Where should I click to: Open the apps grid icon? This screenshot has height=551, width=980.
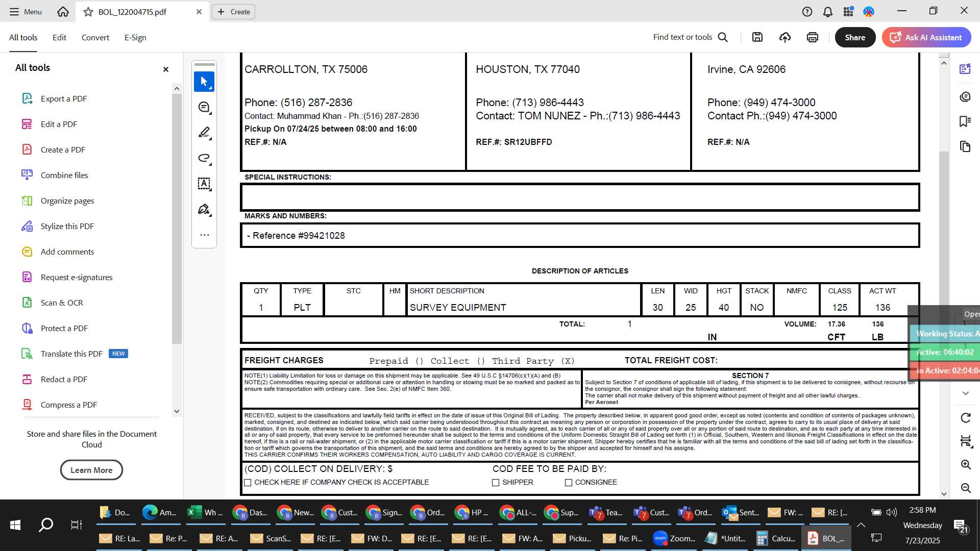(848, 11)
